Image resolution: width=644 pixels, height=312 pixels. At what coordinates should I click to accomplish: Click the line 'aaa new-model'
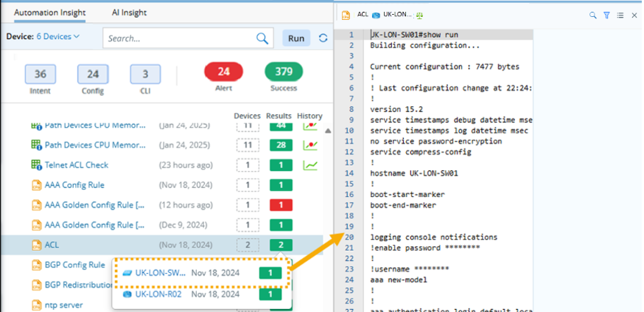[x=399, y=280]
